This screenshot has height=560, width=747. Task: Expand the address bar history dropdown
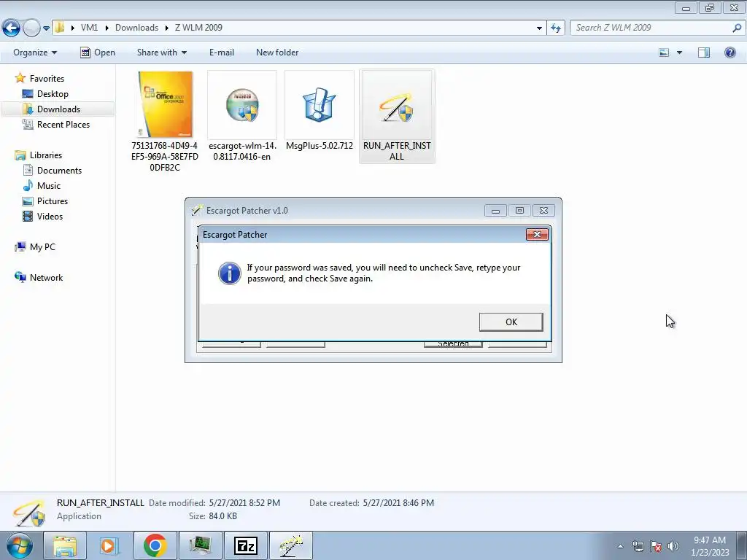pyautogui.click(x=539, y=28)
